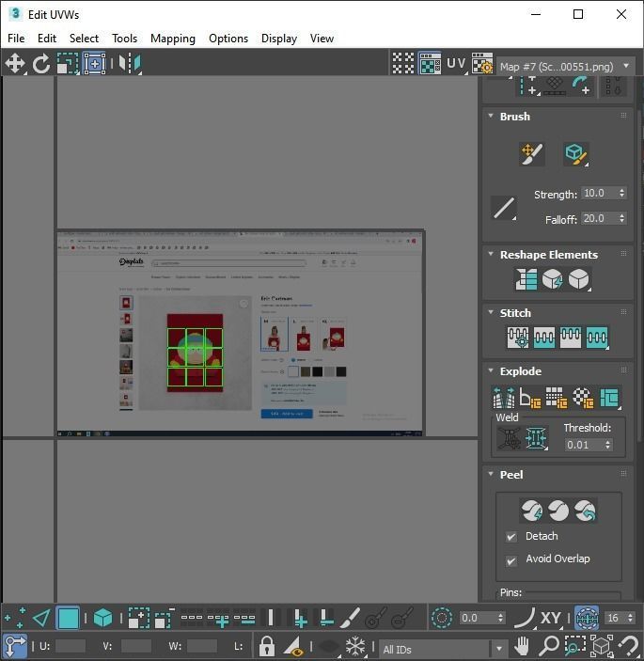
Task: Open the File menu
Action: (16, 39)
